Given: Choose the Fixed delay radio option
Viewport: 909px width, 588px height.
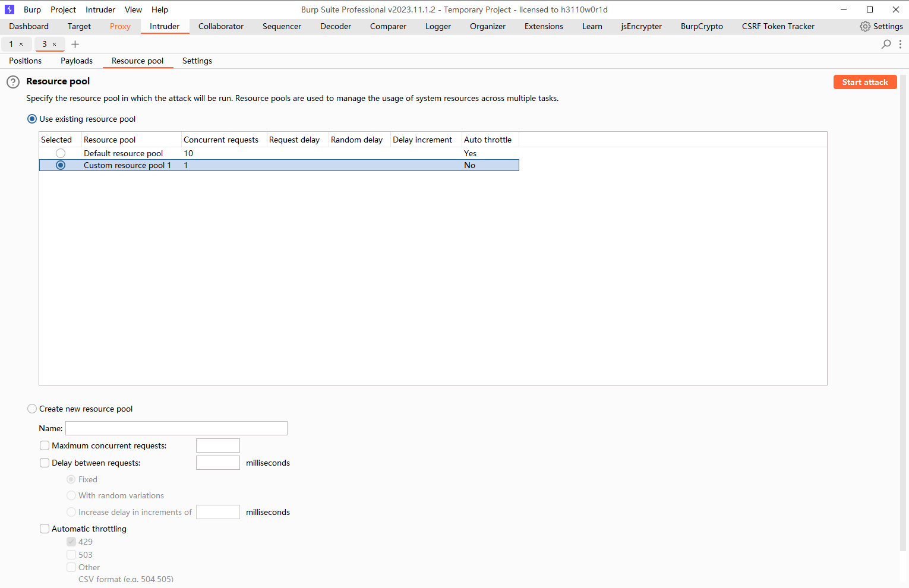Looking at the screenshot, I should coord(71,479).
